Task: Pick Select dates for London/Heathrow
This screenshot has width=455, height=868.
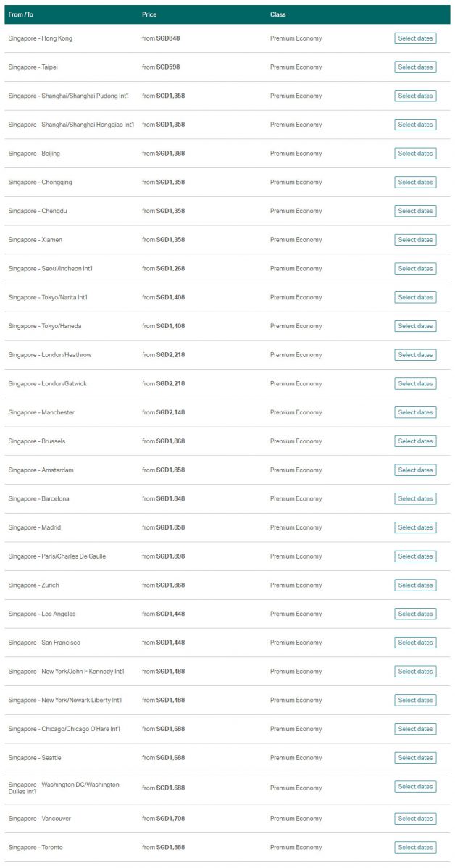Action: 415,355
